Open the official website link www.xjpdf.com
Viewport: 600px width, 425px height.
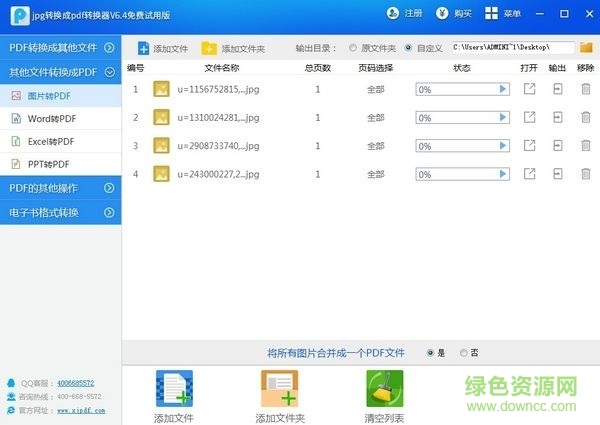click(x=81, y=410)
